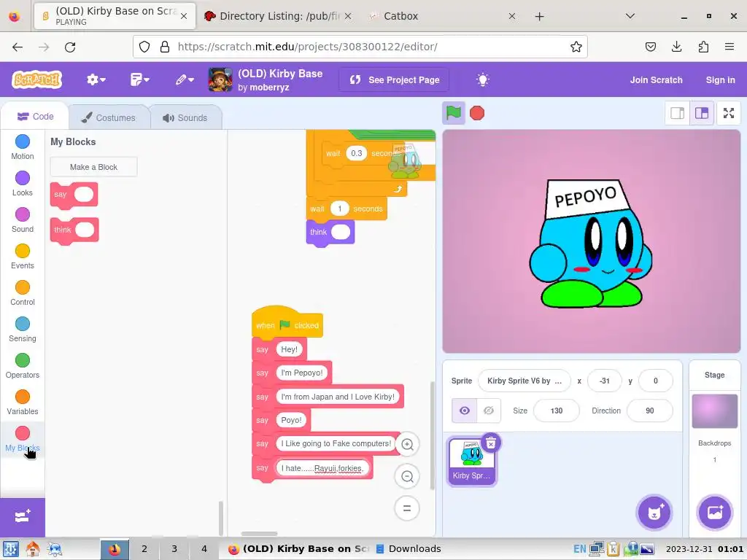
Task: Click the project author avatar
Action: coord(220,79)
